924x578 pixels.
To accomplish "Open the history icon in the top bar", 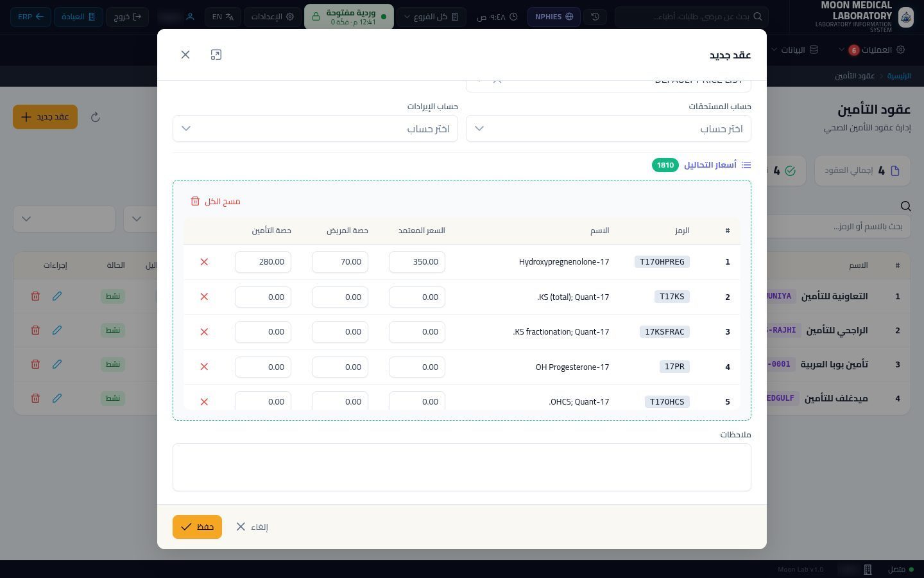I will click(595, 17).
